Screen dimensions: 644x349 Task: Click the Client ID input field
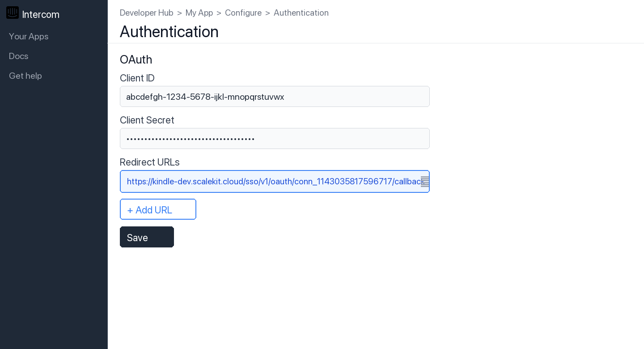(275, 96)
